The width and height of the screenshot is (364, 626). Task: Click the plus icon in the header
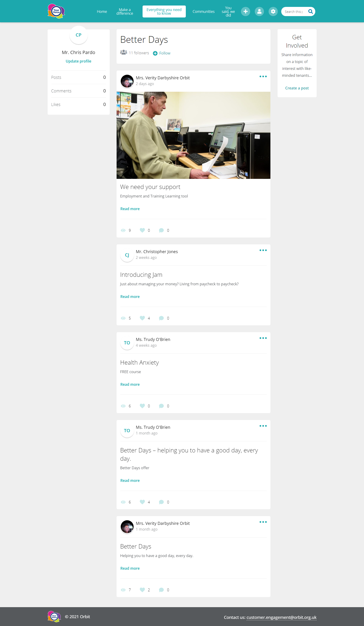pos(245,11)
